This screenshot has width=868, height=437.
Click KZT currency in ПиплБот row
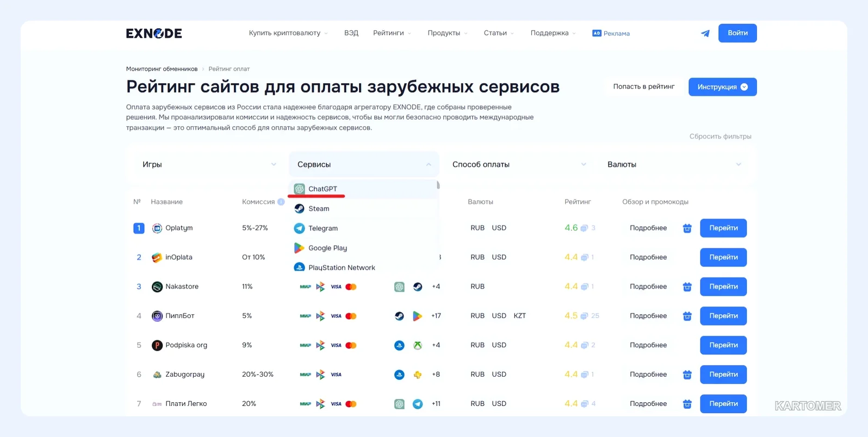click(519, 316)
